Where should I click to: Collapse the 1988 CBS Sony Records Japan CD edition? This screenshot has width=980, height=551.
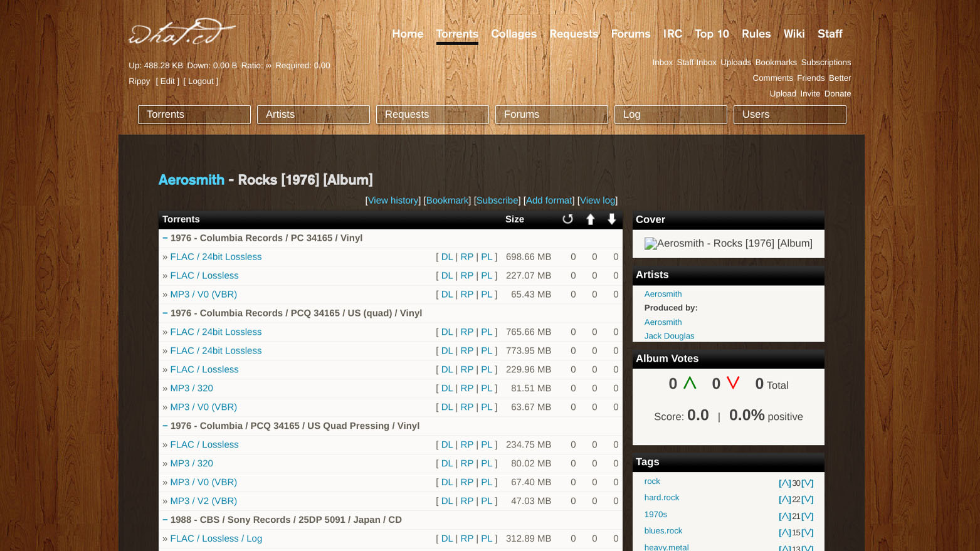click(165, 520)
